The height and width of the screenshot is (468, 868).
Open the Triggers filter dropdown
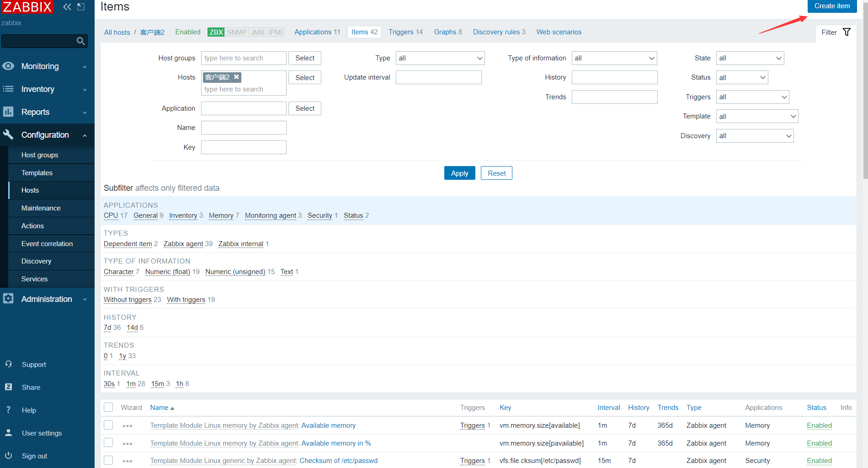pos(752,97)
